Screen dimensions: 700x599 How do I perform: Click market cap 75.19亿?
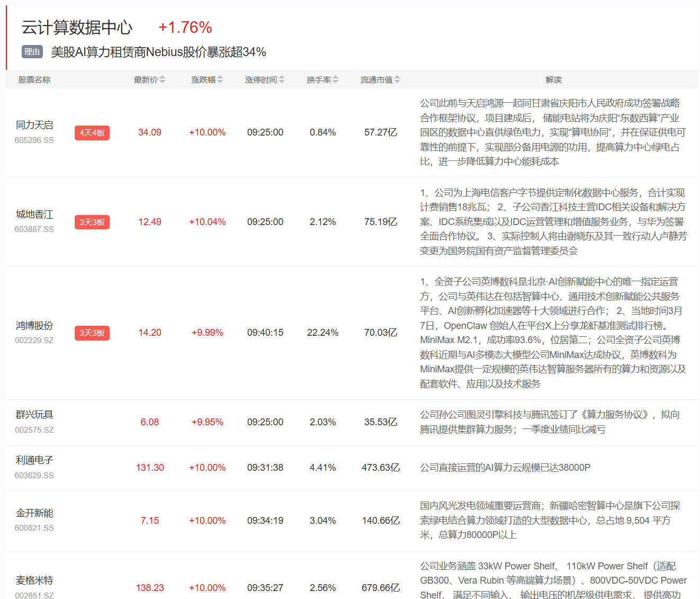[x=381, y=222]
